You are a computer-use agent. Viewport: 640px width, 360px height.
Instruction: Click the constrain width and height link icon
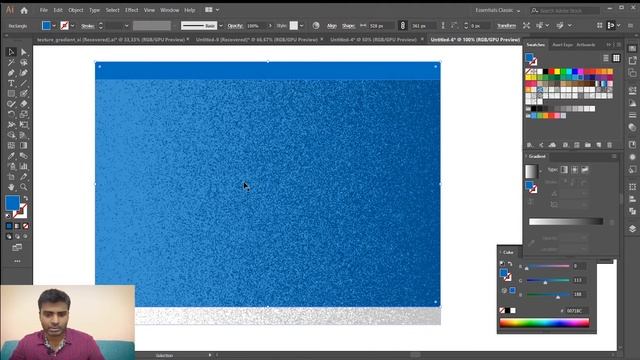pyautogui.click(x=402, y=26)
